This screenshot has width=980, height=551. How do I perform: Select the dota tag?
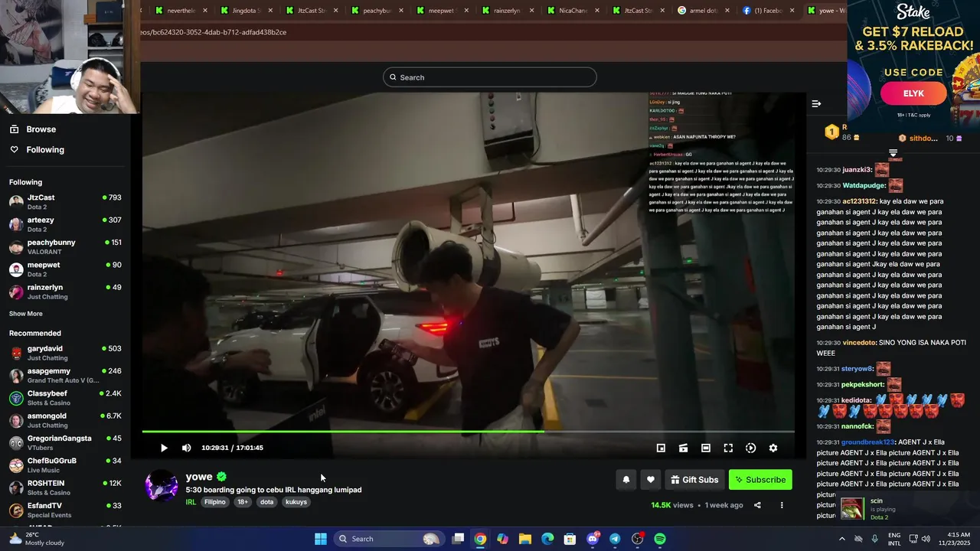(266, 502)
